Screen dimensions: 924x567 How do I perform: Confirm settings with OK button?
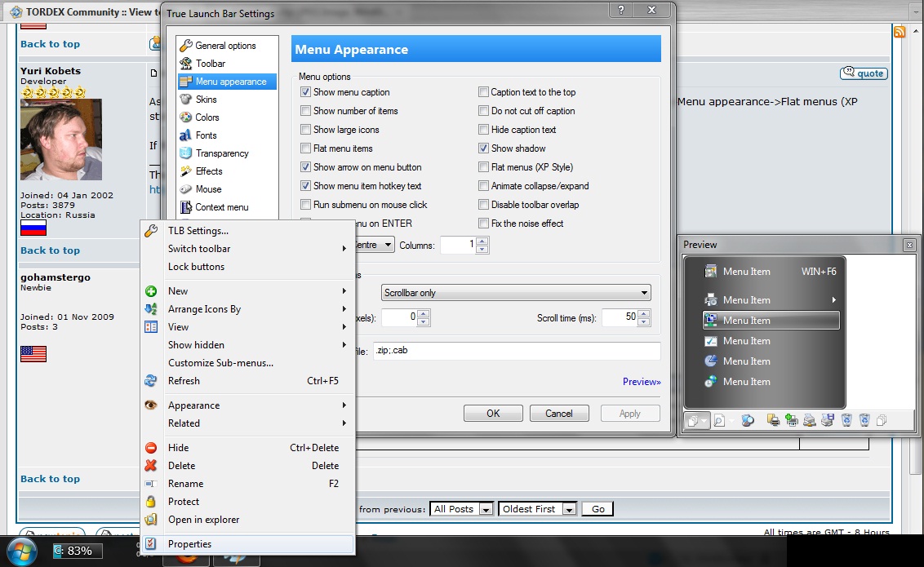pos(493,414)
